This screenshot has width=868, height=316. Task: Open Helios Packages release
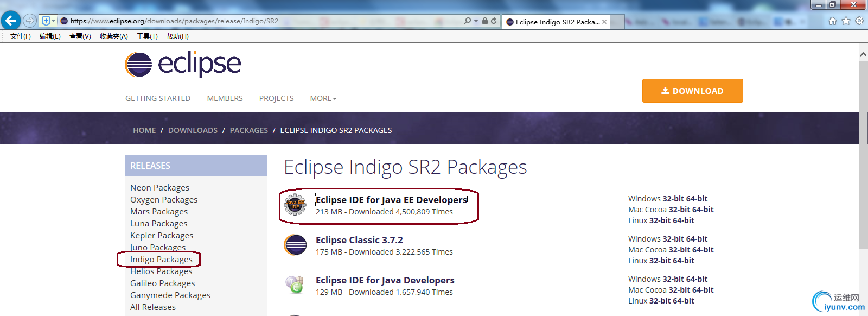click(x=161, y=271)
